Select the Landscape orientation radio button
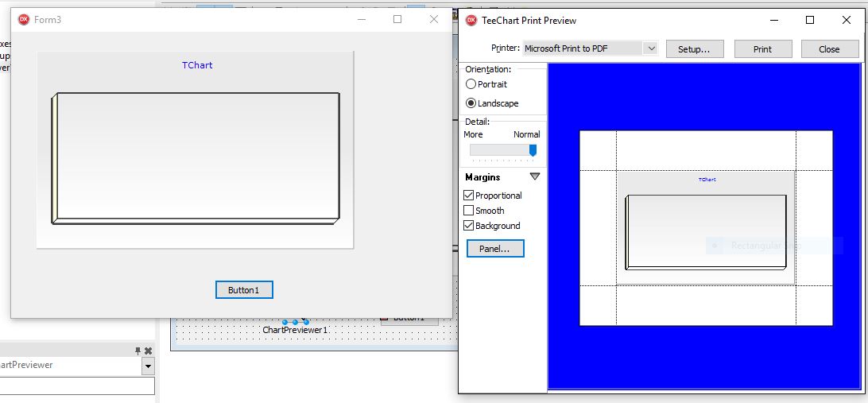 tap(471, 103)
